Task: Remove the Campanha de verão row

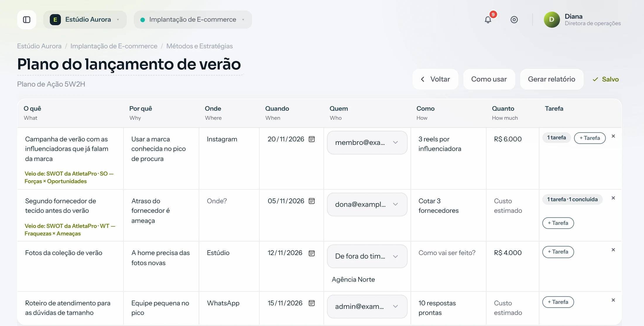Action: coord(613,136)
